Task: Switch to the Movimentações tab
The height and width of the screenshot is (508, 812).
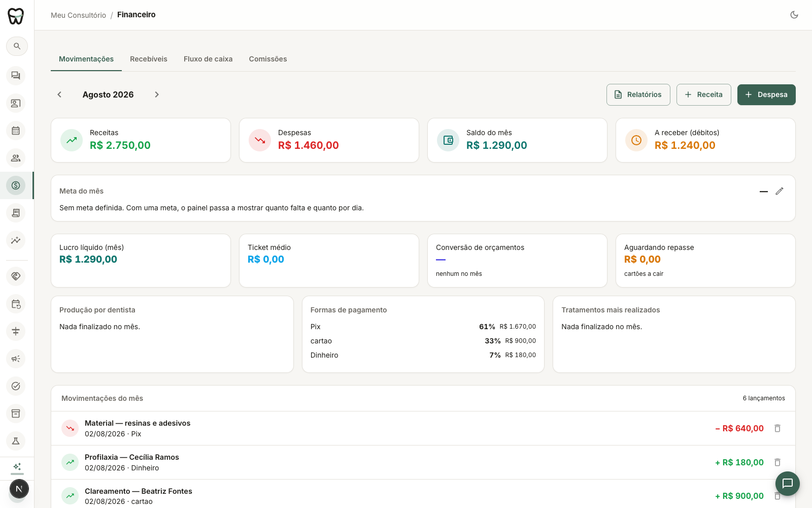Action: [86, 59]
